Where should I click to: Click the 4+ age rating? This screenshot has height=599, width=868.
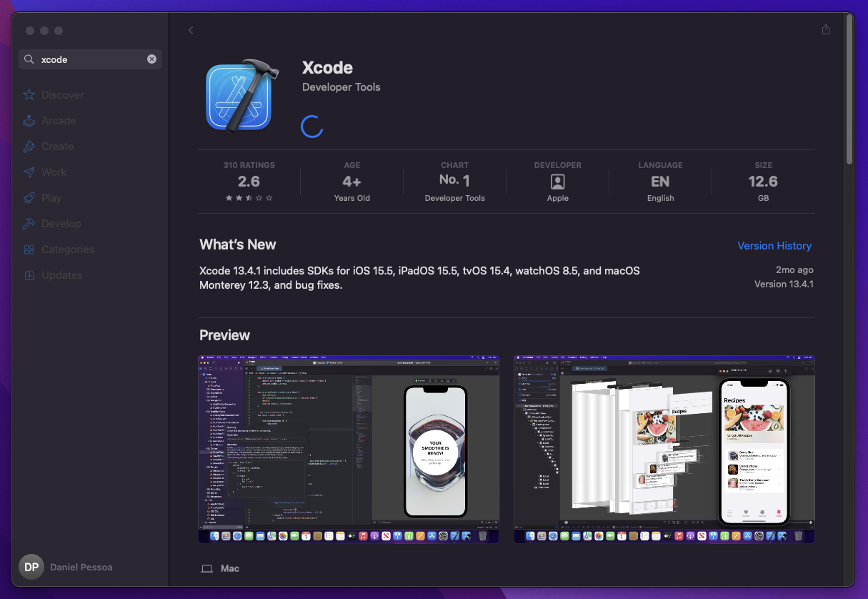[352, 182]
